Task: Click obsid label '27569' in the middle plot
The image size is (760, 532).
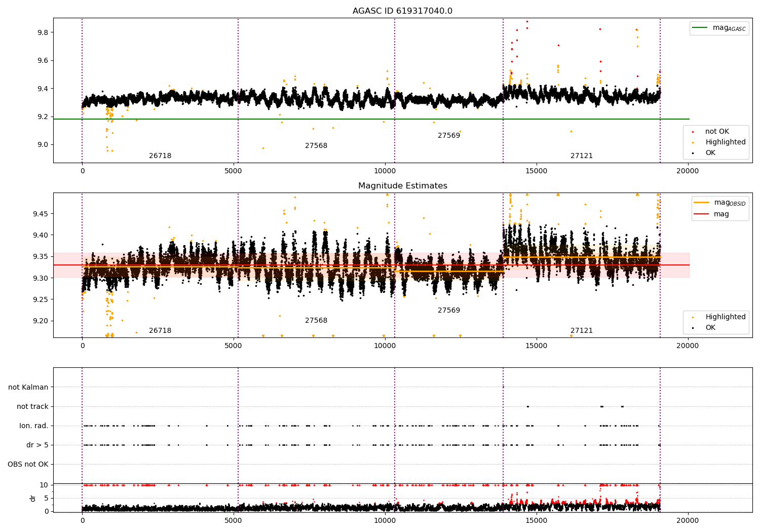Action: tap(449, 311)
